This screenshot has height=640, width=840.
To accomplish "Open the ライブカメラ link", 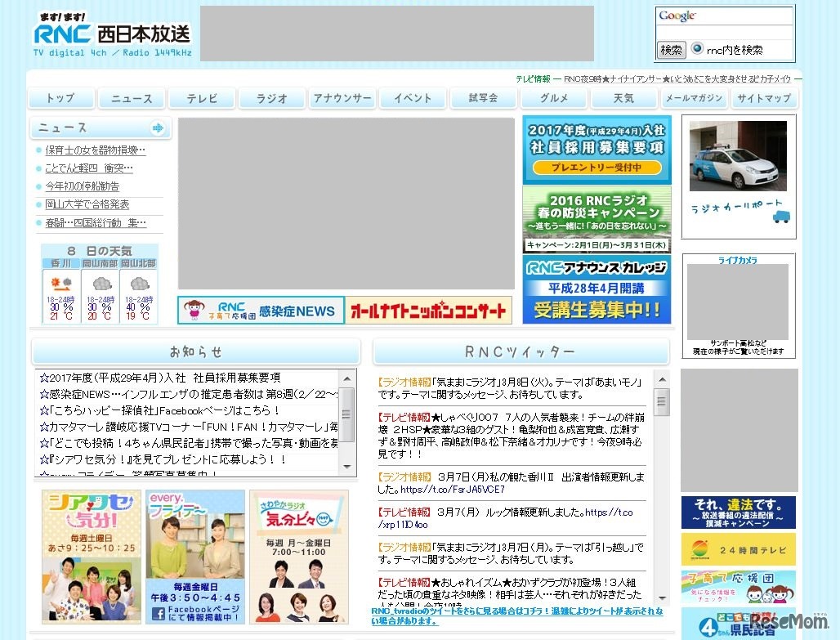I will click(x=738, y=260).
